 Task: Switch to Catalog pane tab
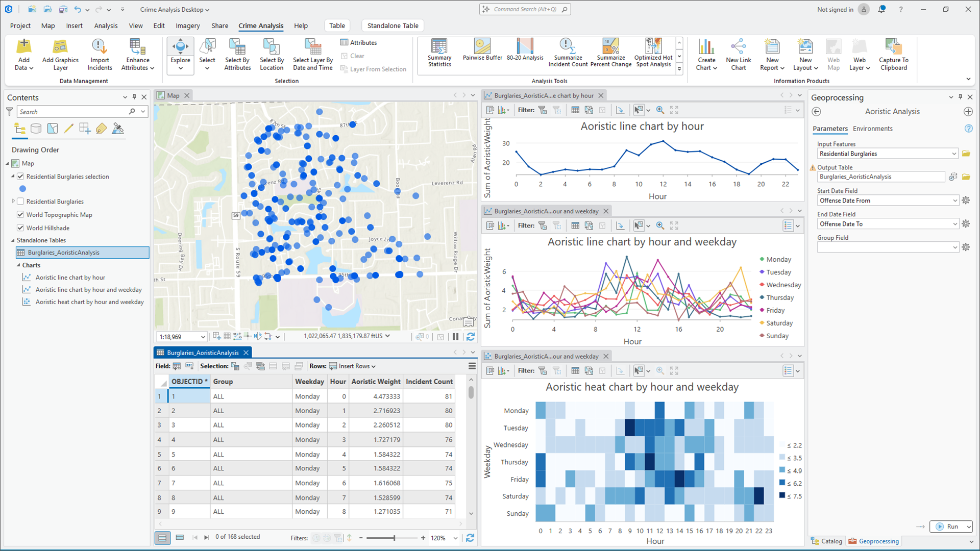(x=827, y=541)
